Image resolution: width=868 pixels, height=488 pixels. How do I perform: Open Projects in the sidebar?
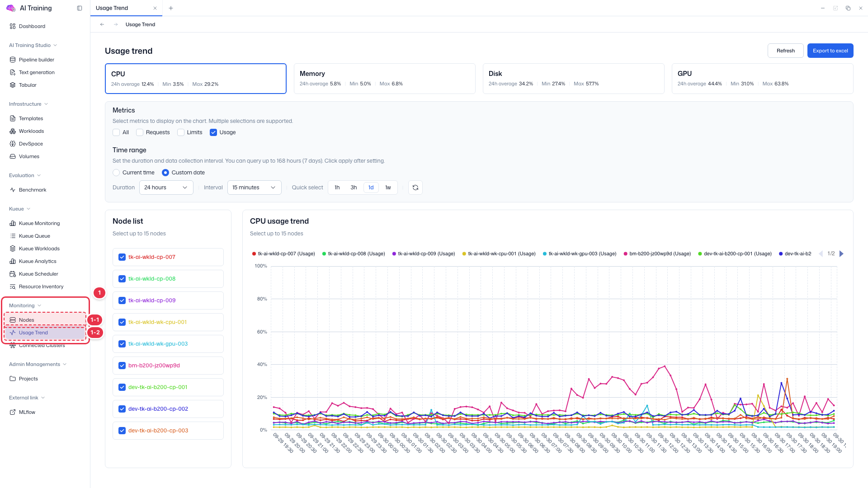point(24,379)
